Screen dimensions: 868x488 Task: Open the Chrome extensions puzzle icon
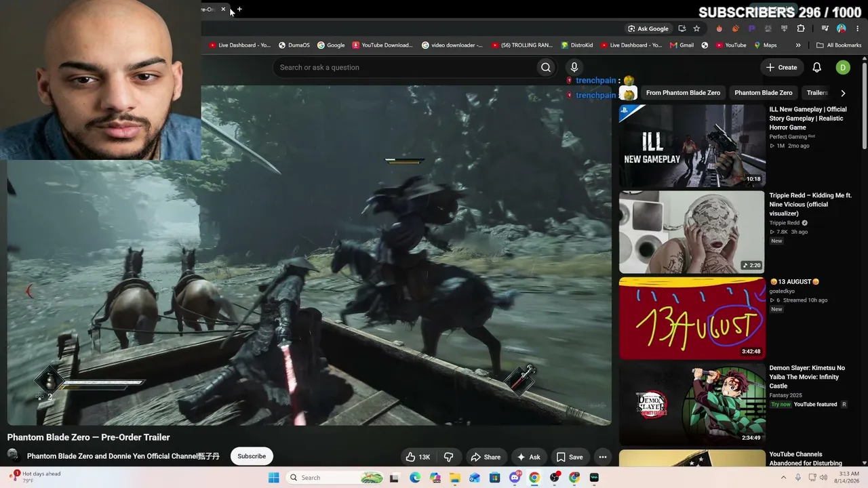point(801,28)
